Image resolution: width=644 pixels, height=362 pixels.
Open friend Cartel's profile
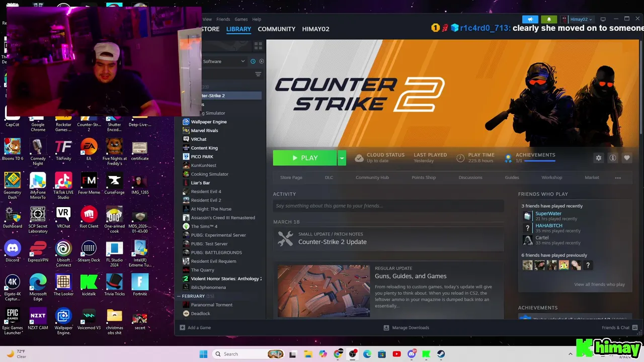click(542, 238)
